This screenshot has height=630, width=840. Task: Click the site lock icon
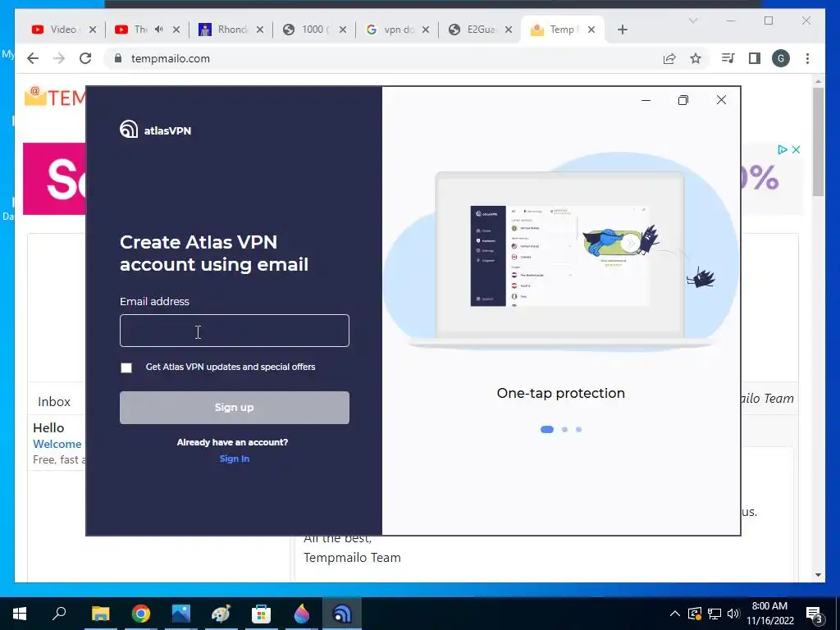118,58
